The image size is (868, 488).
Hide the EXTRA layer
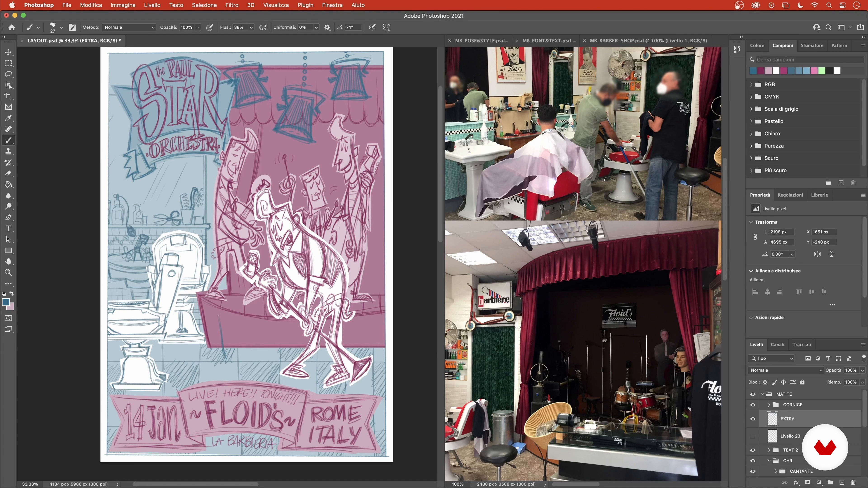pyautogui.click(x=753, y=419)
